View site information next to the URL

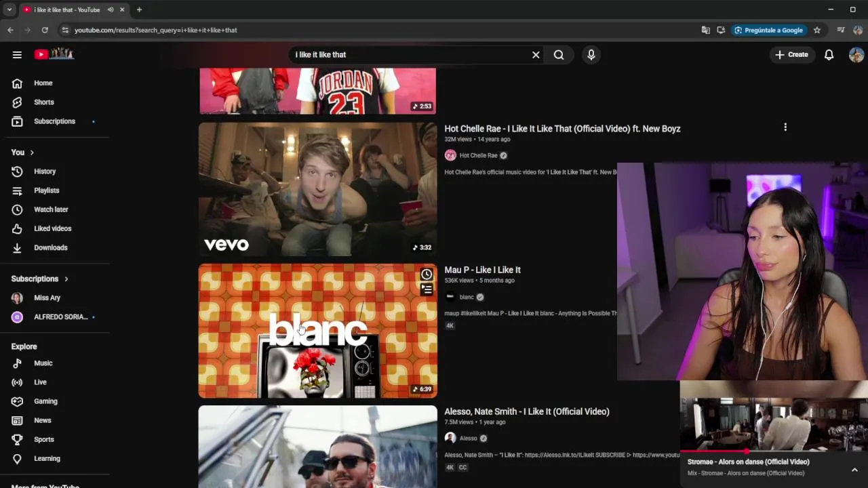[x=65, y=30]
